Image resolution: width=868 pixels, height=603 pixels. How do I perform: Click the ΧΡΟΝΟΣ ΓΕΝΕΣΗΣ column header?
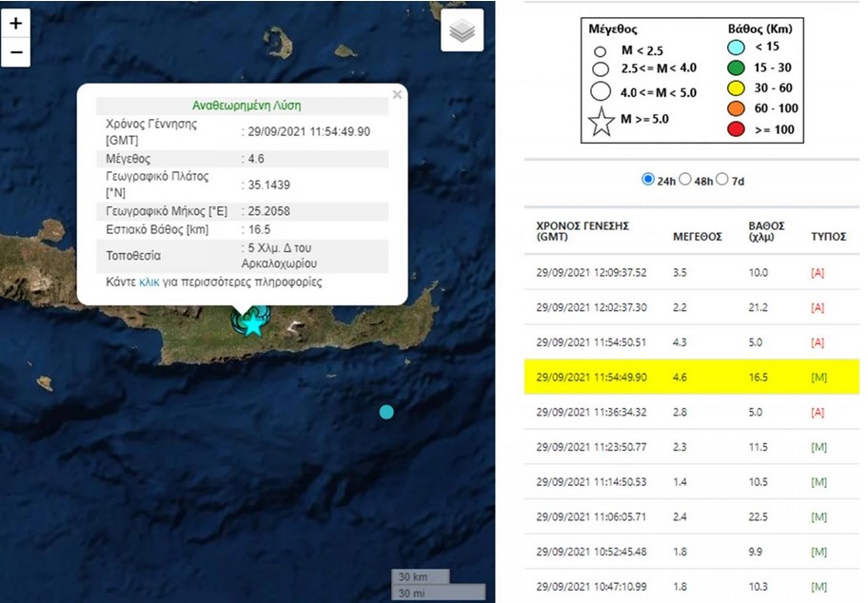coord(582,231)
